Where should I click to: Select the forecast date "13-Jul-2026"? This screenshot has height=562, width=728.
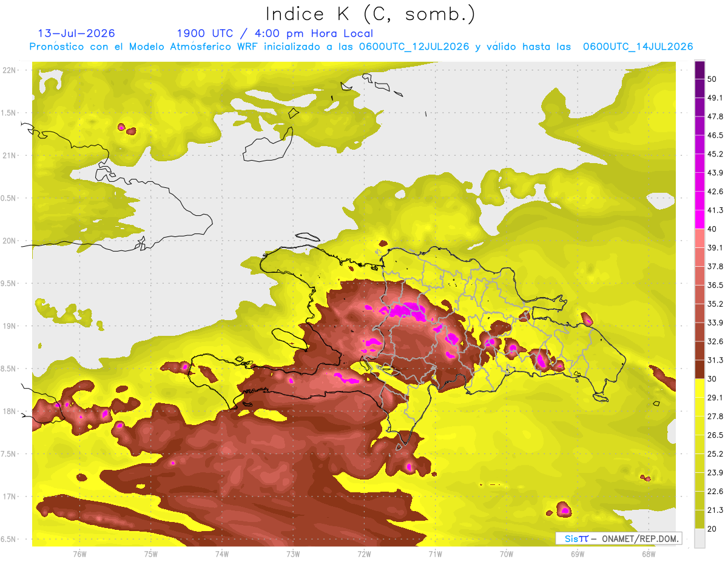pos(76,33)
